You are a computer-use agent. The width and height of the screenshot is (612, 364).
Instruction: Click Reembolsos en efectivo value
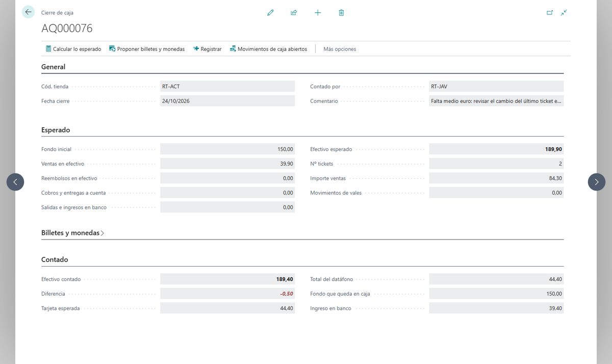click(227, 178)
